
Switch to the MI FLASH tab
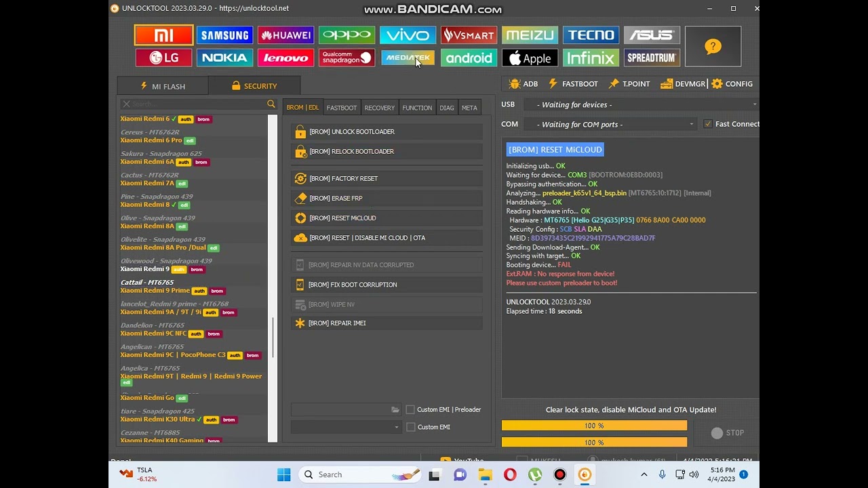click(x=163, y=86)
